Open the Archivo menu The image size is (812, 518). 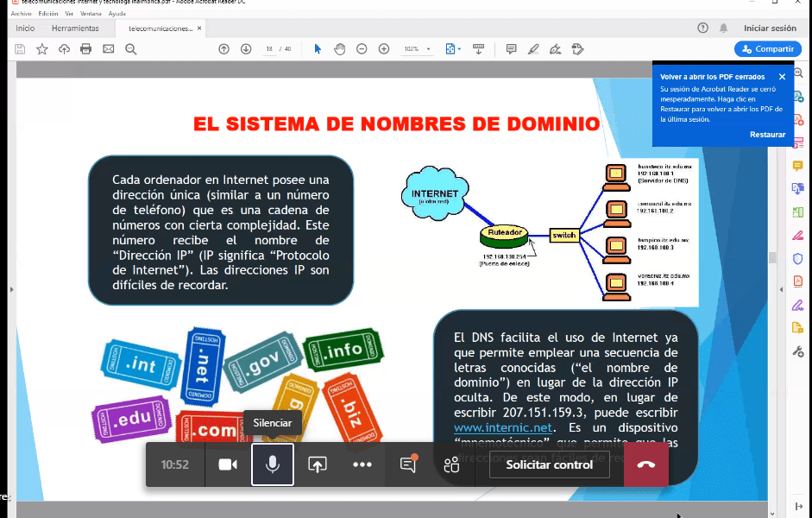coord(22,14)
